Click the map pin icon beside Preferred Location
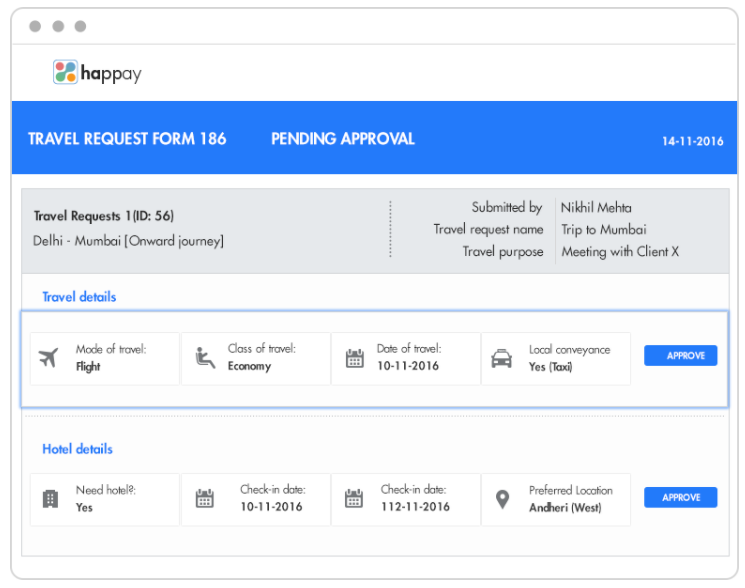Screen dimensions: 745x588 504,498
